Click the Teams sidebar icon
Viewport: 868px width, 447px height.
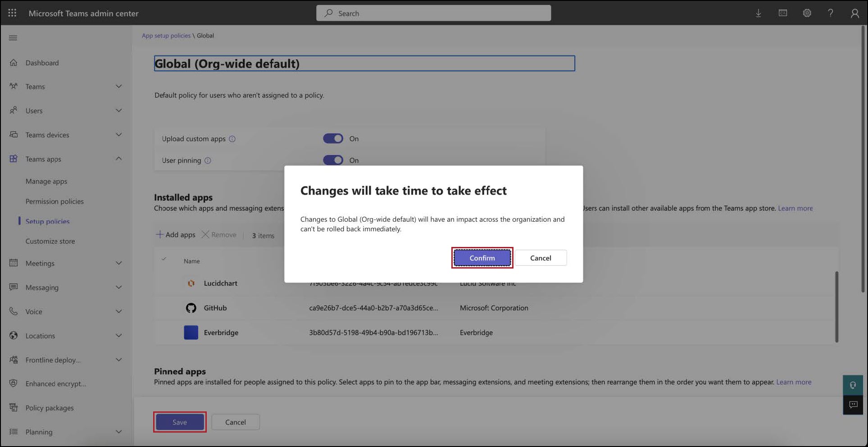(14, 86)
